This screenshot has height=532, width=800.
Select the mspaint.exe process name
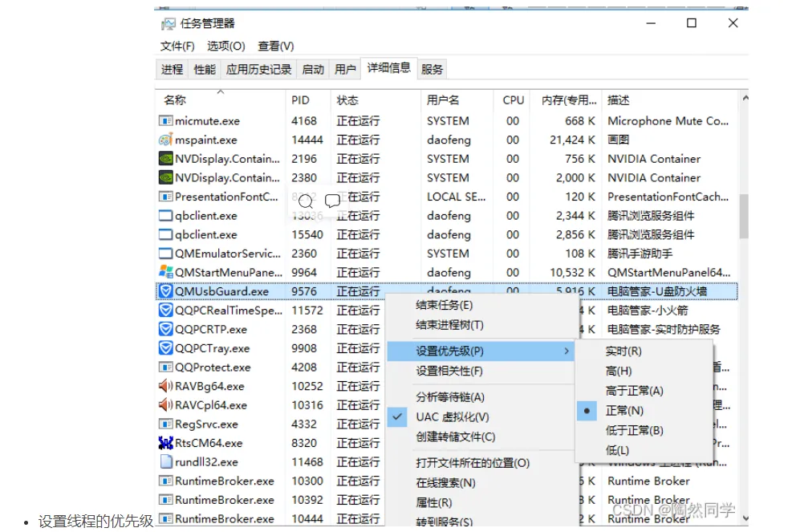pyautogui.click(x=206, y=140)
